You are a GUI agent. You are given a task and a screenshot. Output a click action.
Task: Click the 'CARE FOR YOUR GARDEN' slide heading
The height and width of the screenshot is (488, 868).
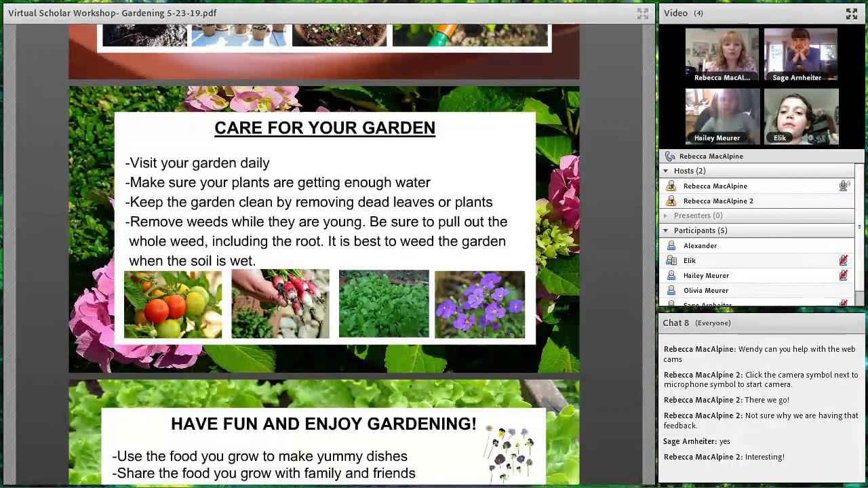coord(325,128)
